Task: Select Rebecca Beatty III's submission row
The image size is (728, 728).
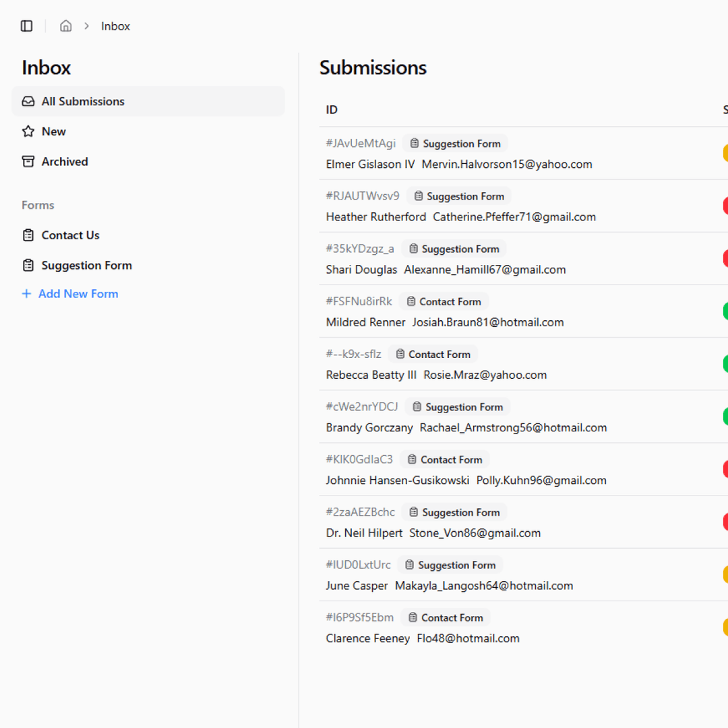Action: 371,375
